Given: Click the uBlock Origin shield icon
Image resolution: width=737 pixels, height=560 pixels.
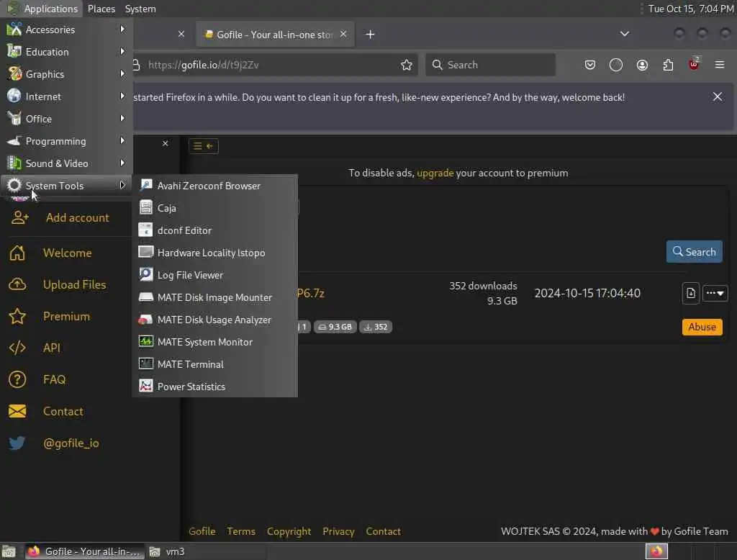Looking at the screenshot, I should [694, 64].
